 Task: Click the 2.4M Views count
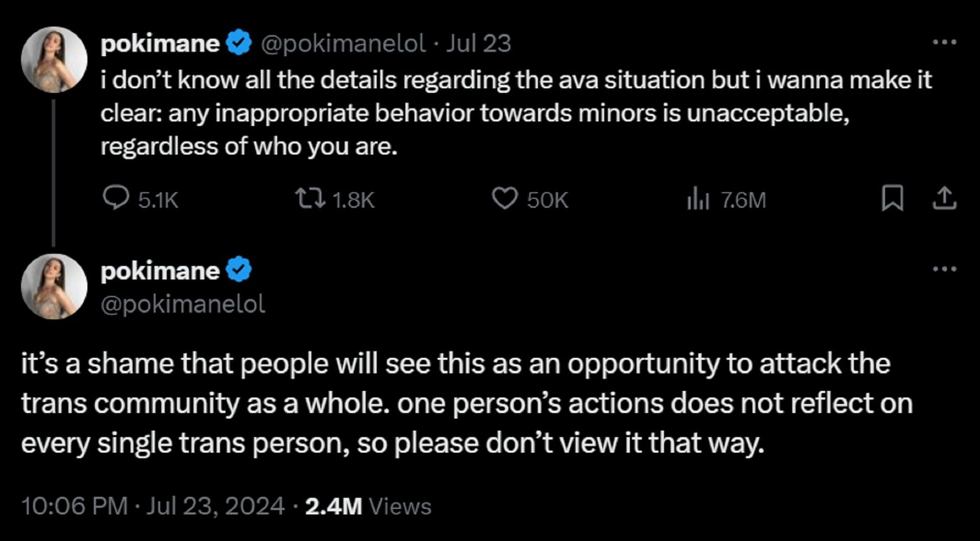click(368, 506)
